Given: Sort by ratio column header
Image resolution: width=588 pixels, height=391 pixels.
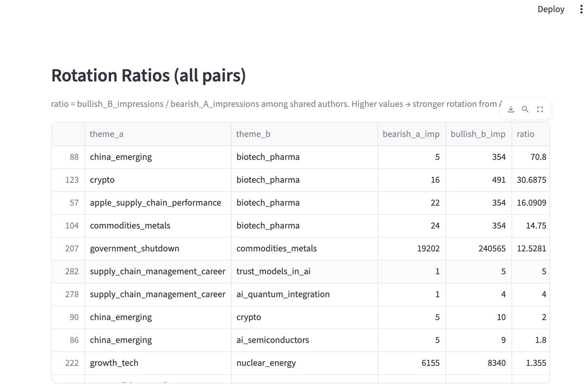Looking at the screenshot, I should [531, 134].
